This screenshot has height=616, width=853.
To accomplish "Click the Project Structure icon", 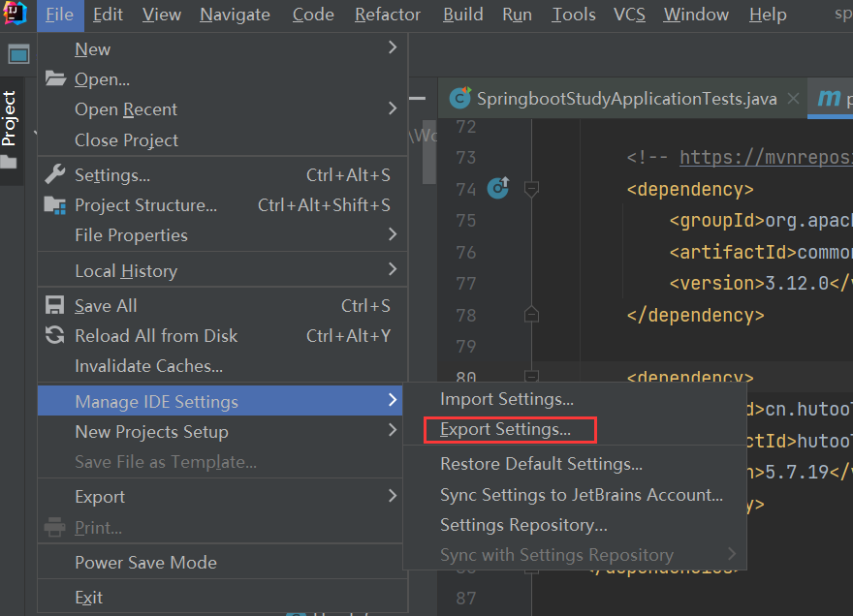I will point(56,205).
